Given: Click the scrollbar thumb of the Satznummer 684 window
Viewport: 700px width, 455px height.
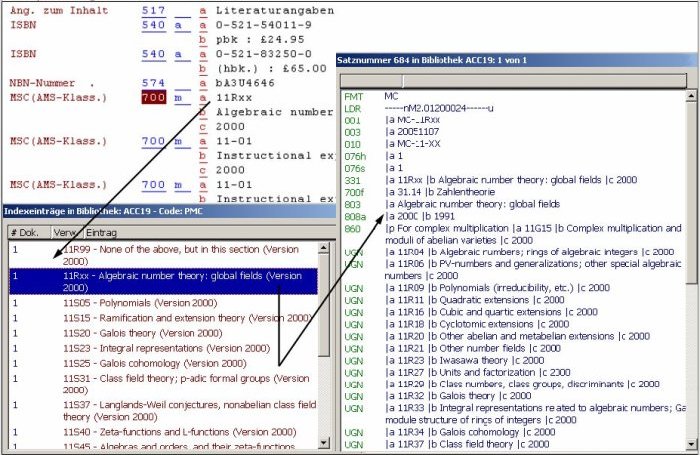Looking at the screenshot, I should click(691, 192).
